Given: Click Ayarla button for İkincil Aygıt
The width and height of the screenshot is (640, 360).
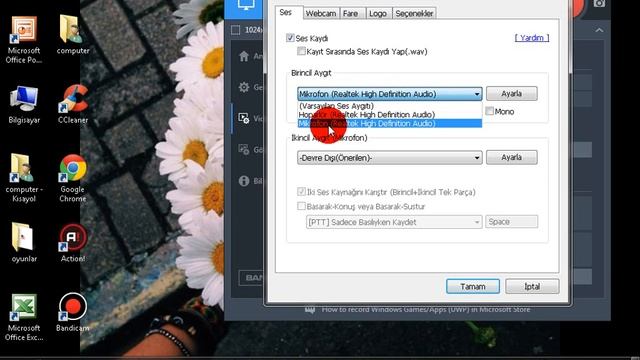Looking at the screenshot, I should click(x=511, y=157).
